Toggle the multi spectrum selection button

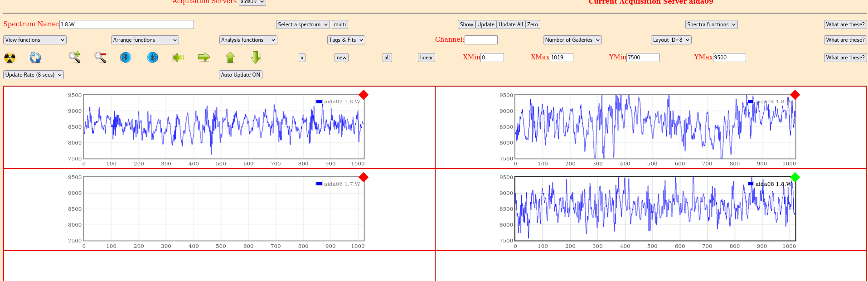point(339,24)
